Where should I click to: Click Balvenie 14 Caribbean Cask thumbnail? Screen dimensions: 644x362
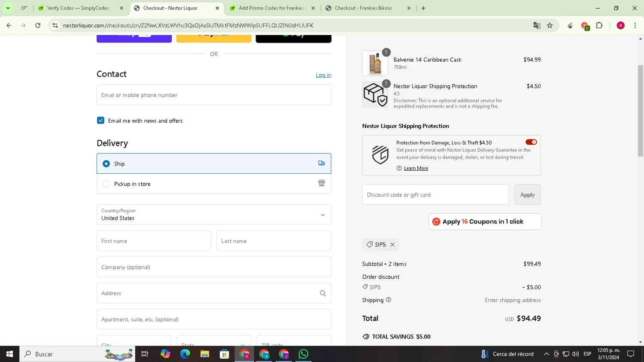[x=375, y=63]
